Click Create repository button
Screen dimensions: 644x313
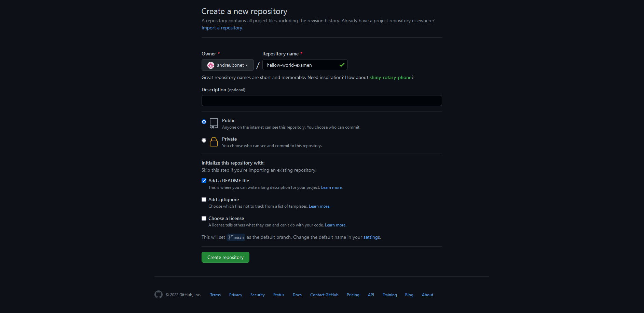click(225, 257)
